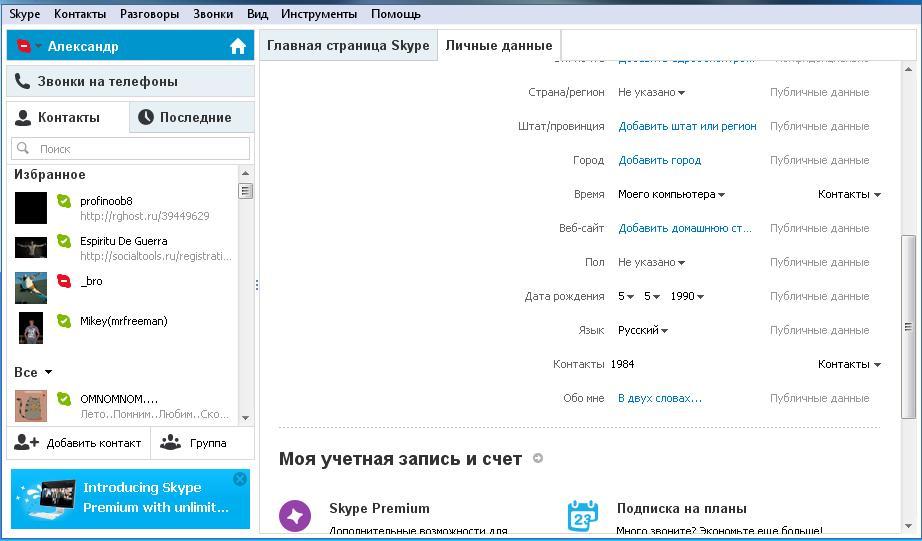Screen dimensions: 922x541
Task: Open the Помощь menu
Action: pos(395,14)
